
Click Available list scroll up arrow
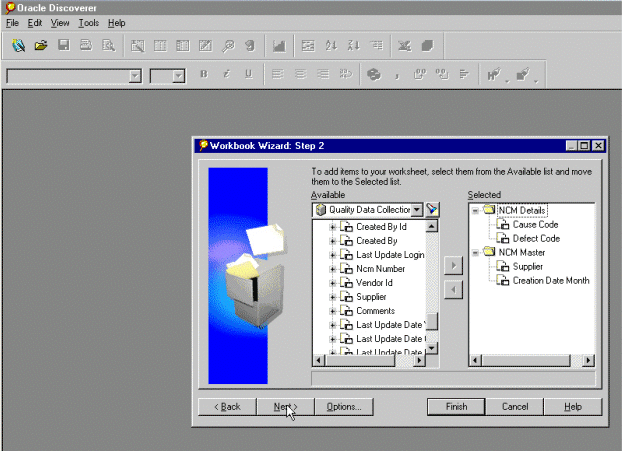(432, 226)
